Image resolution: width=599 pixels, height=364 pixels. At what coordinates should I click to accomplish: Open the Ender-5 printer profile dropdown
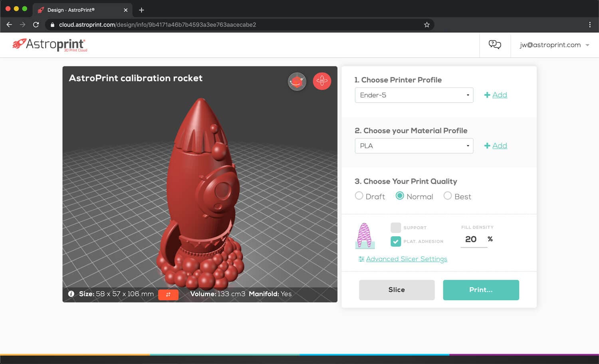[x=414, y=95]
